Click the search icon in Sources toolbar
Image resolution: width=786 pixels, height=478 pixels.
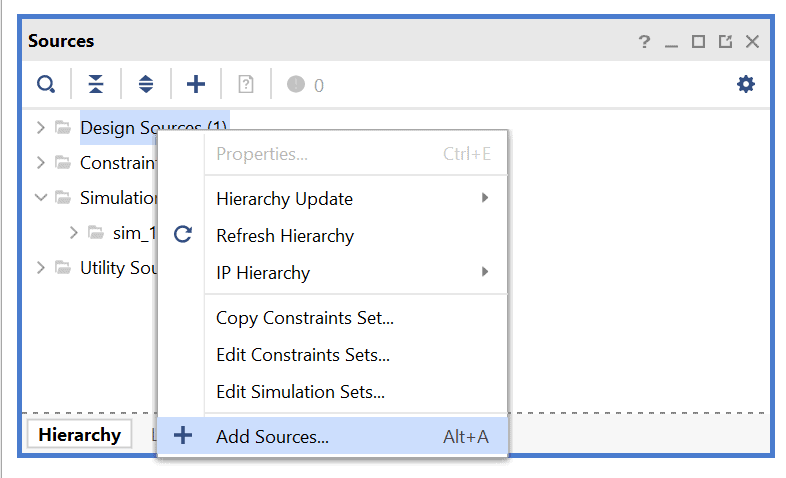click(46, 85)
